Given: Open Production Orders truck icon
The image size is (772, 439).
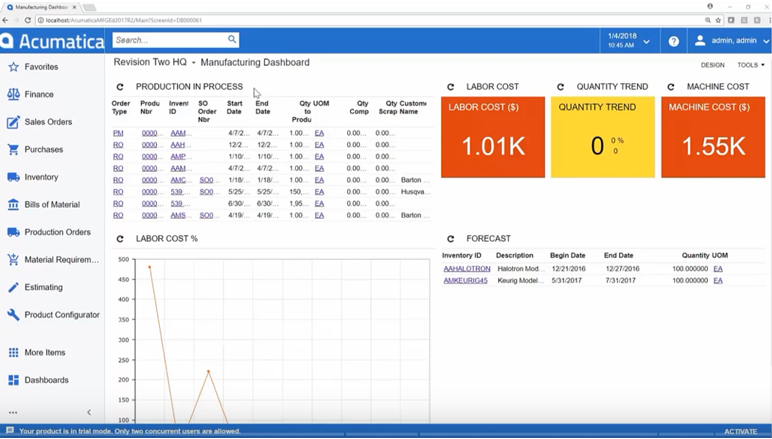Looking at the screenshot, I should pos(13,232).
